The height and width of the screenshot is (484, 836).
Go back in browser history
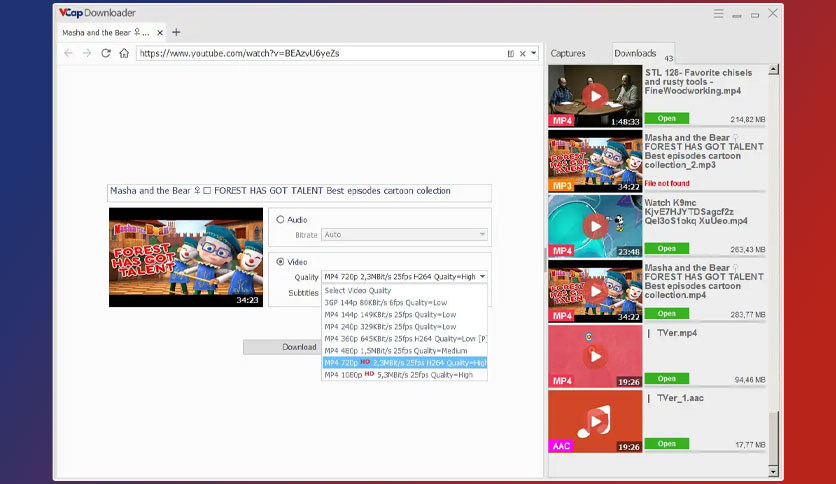tap(68, 53)
